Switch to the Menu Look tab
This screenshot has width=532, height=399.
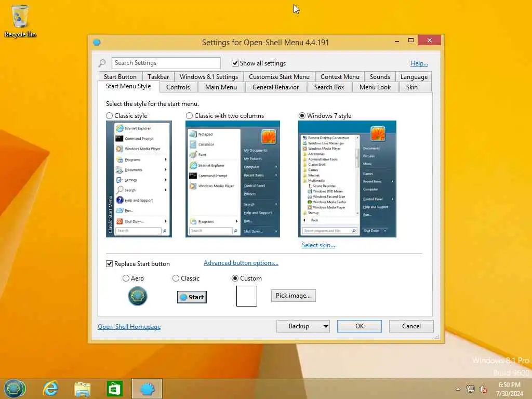point(375,87)
